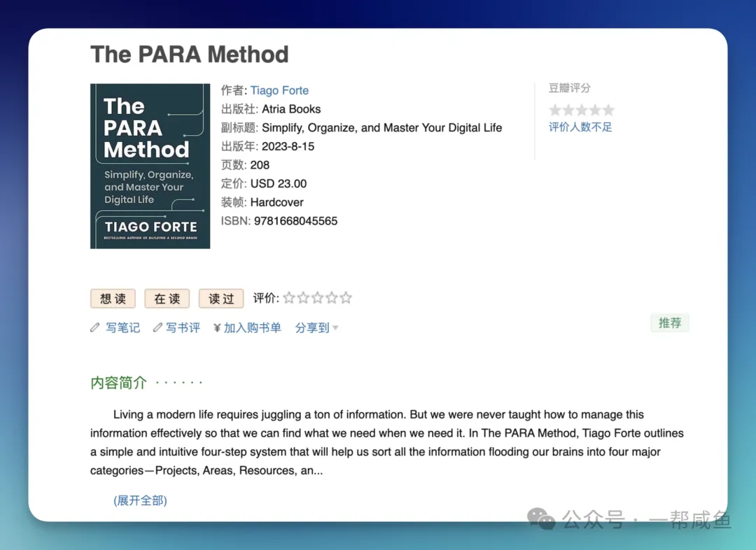Click the 内容简介 section heading
This screenshot has width=756, height=550.
point(118,383)
